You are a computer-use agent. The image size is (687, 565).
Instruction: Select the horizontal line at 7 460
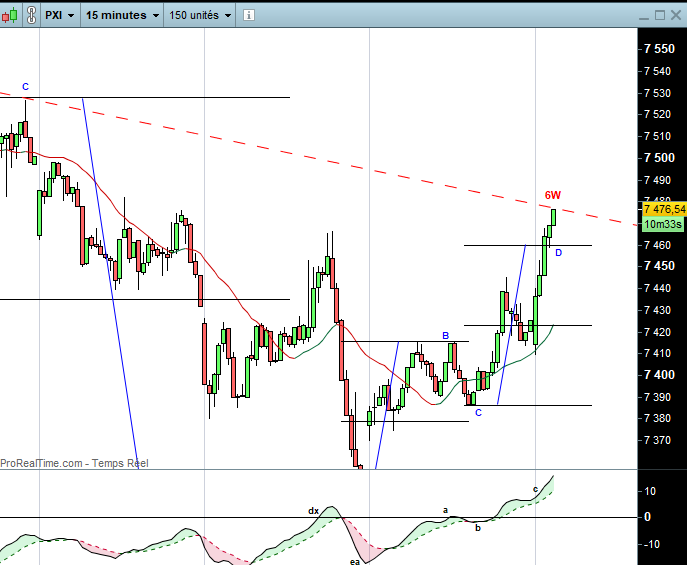coord(528,245)
